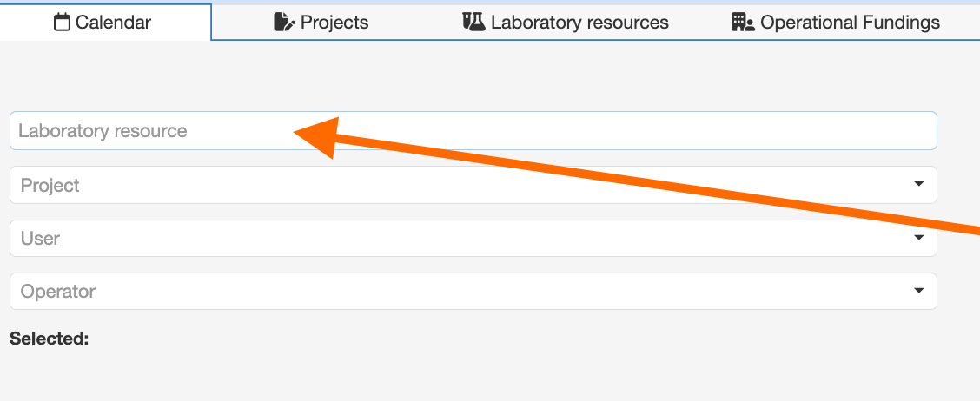Click the flask icon for Laboratory resources
The width and height of the screenshot is (980, 401).
coord(473,23)
